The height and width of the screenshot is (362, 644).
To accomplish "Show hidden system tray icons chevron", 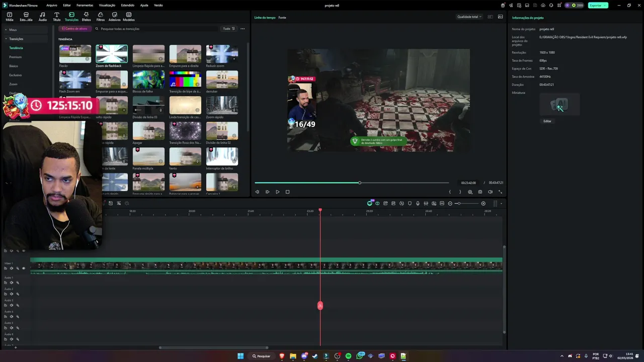I will (562, 356).
